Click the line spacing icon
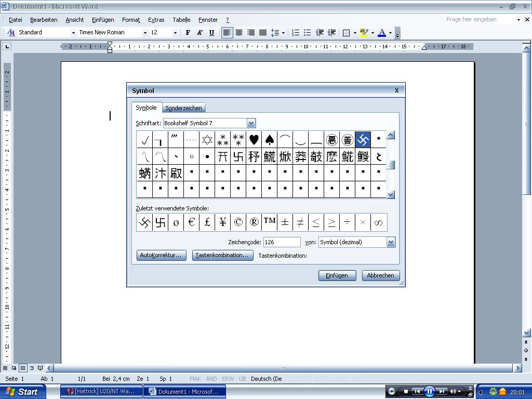This screenshot has height=399, width=532. [274, 33]
